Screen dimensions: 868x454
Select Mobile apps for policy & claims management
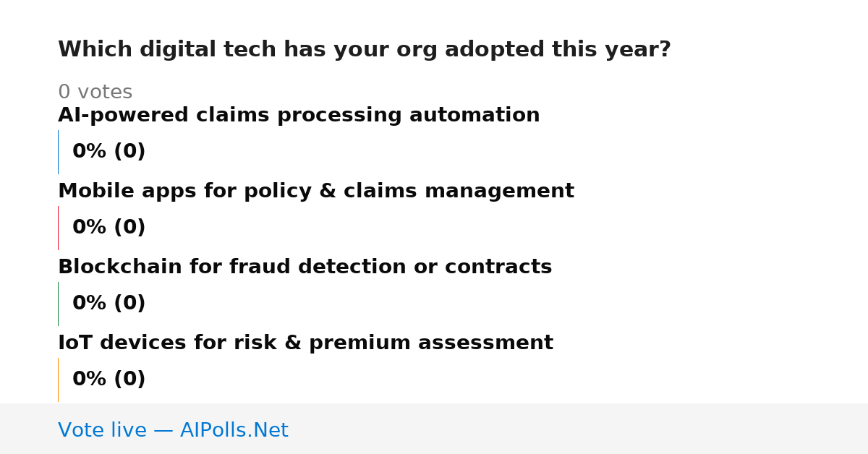click(x=316, y=192)
